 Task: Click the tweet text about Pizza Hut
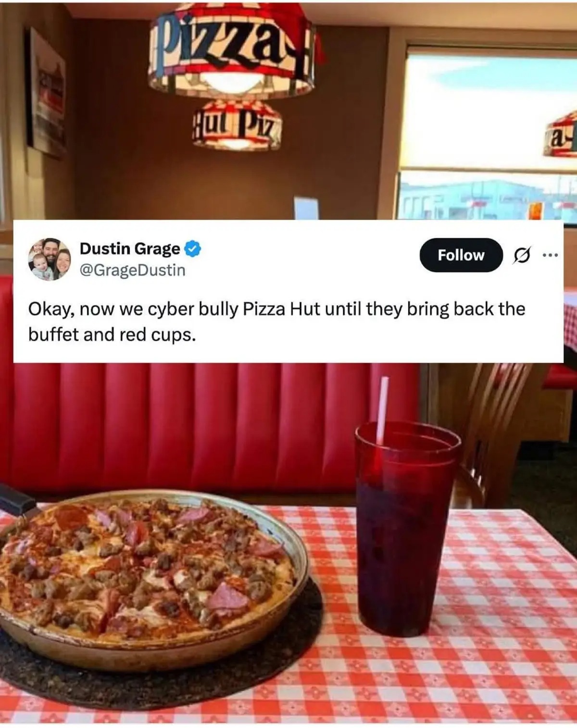pos(276,321)
